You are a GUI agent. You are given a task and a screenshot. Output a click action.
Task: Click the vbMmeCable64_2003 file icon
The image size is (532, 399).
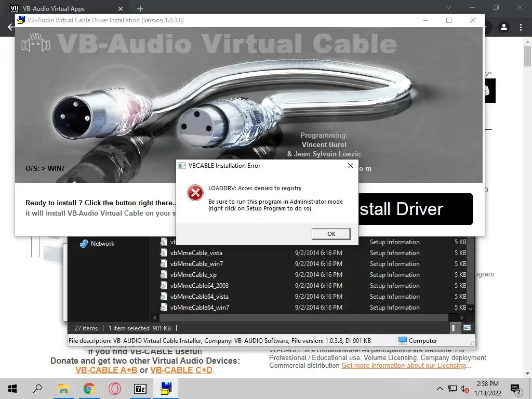point(164,285)
